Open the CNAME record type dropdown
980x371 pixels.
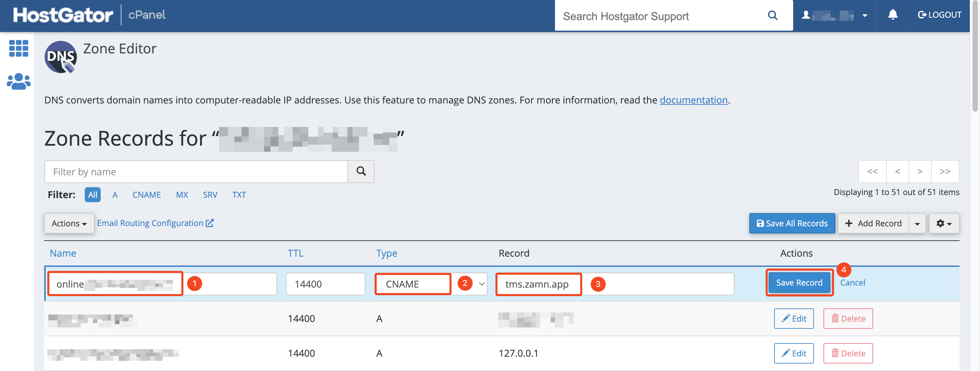coord(431,284)
